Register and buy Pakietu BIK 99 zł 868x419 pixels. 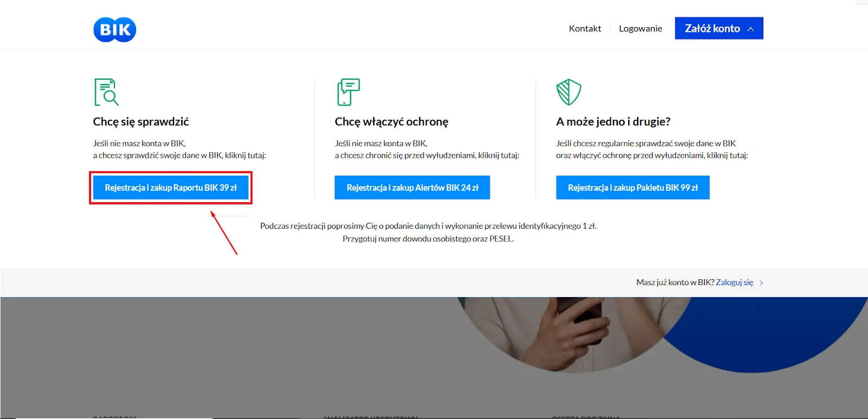click(633, 188)
